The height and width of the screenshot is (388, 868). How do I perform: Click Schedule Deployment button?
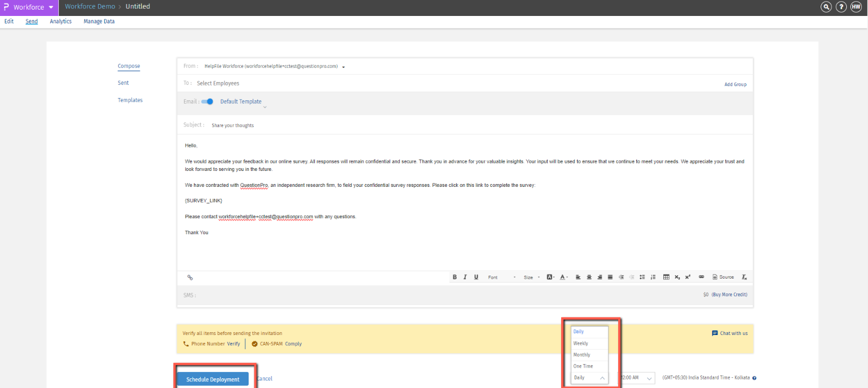click(x=213, y=379)
